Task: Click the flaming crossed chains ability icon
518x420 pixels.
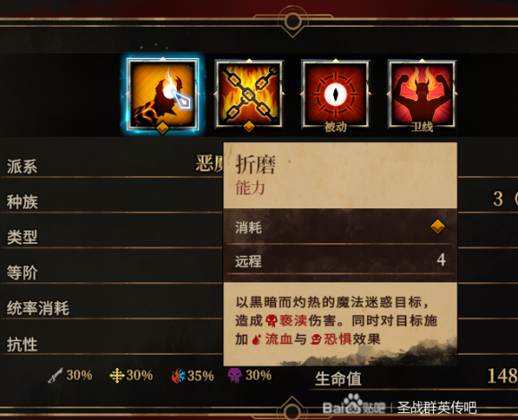Action: click(x=249, y=94)
